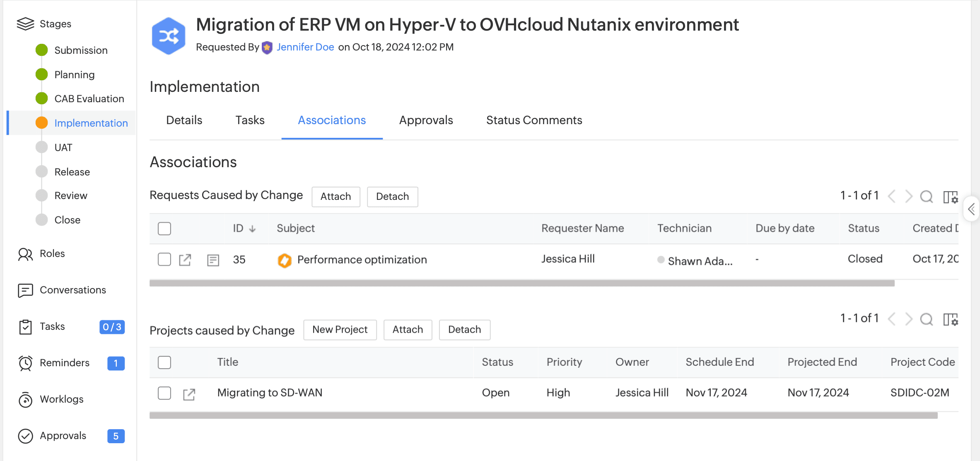Open the Status Comments tab

[534, 120]
